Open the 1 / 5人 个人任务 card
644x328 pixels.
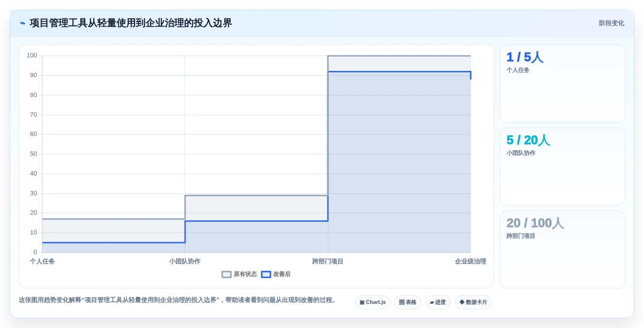click(563, 83)
